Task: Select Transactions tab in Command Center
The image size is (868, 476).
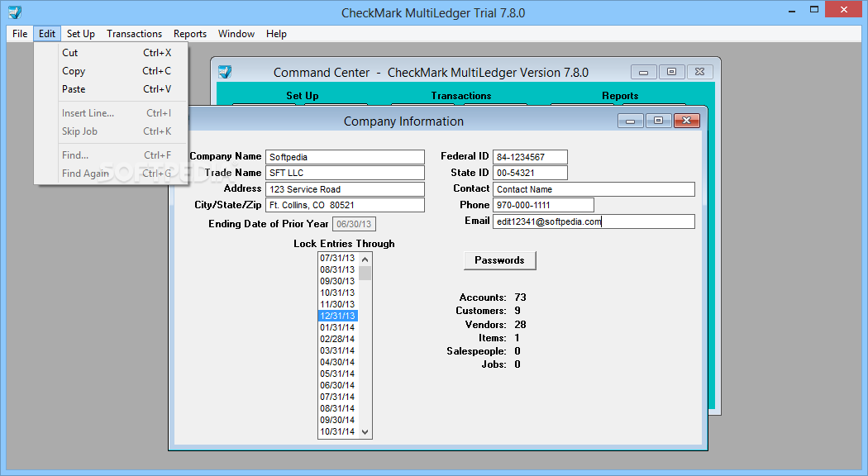Action: (461, 96)
